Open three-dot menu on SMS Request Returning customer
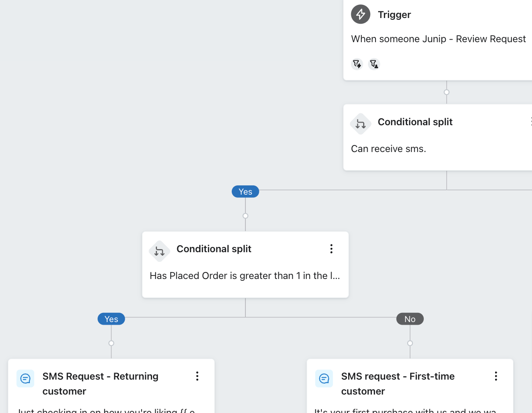 tap(197, 376)
